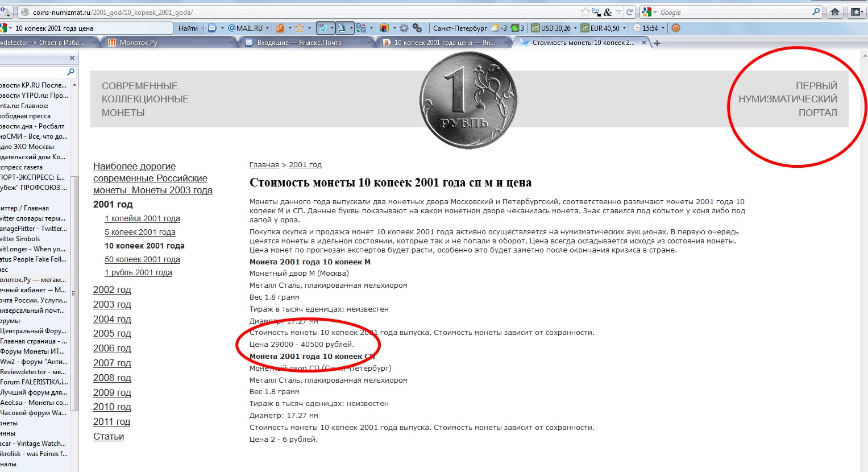This screenshot has width=868, height=472.
Task: Click the bookmark star in address bar
Action: click(585, 12)
